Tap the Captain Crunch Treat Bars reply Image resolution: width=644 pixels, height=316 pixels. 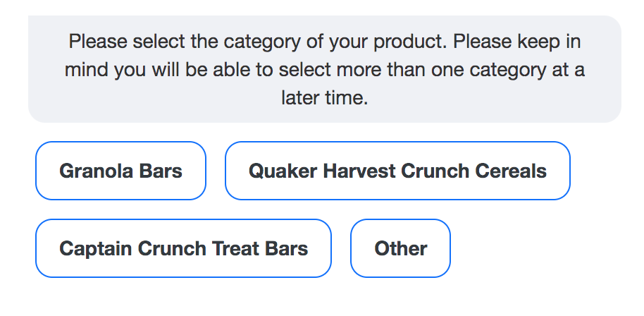pos(183,248)
